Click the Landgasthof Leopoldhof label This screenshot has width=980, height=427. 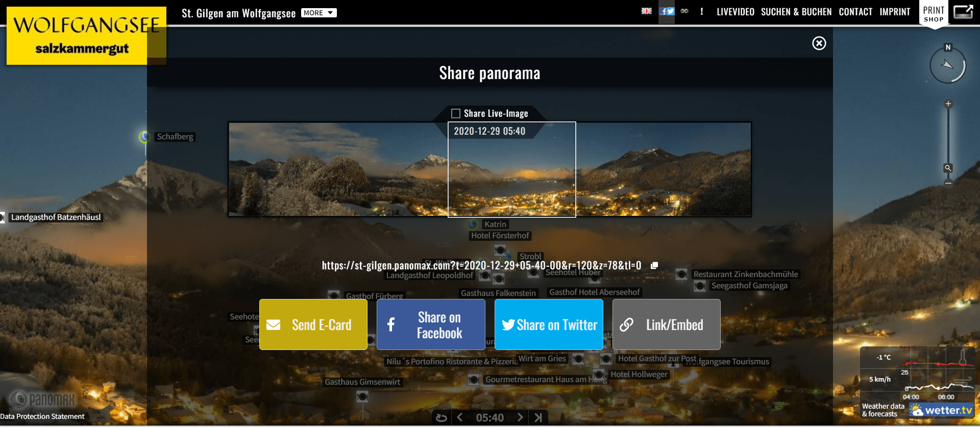(430, 275)
